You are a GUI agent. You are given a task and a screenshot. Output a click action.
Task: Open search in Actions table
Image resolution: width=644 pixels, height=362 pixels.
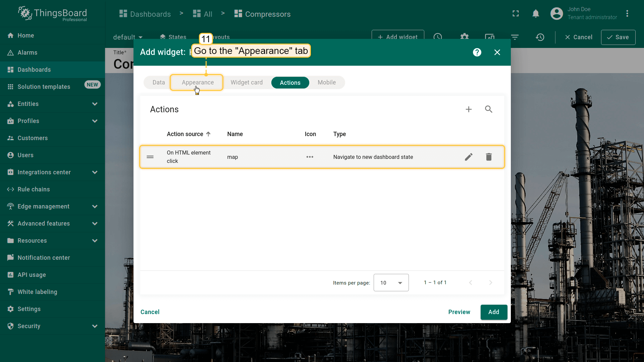click(x=489, y=109)
